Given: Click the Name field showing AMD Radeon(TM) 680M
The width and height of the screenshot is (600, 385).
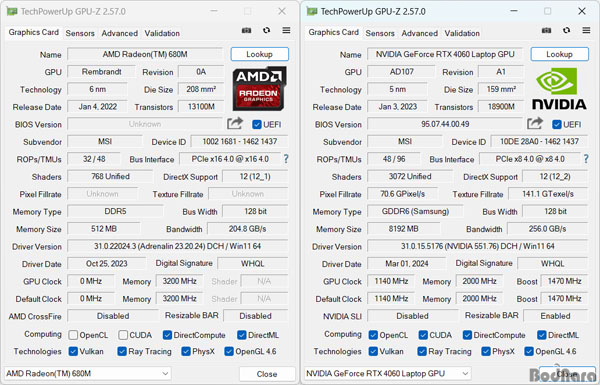Looking at the screenshot, I should point(145,54).
